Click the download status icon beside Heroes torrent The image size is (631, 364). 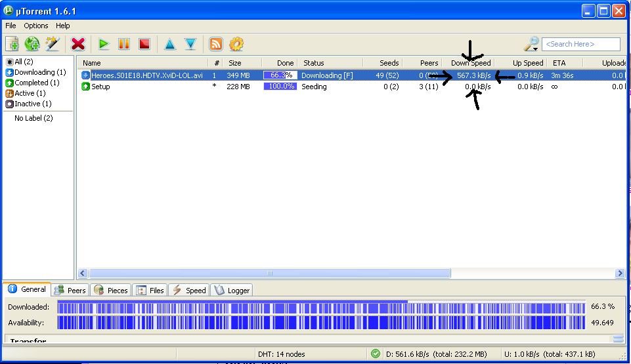pyautogui.click(x=85, y=75)
